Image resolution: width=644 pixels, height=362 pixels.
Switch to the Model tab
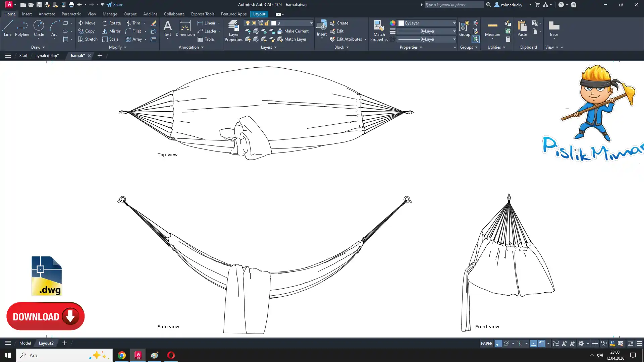coord(25,343)
